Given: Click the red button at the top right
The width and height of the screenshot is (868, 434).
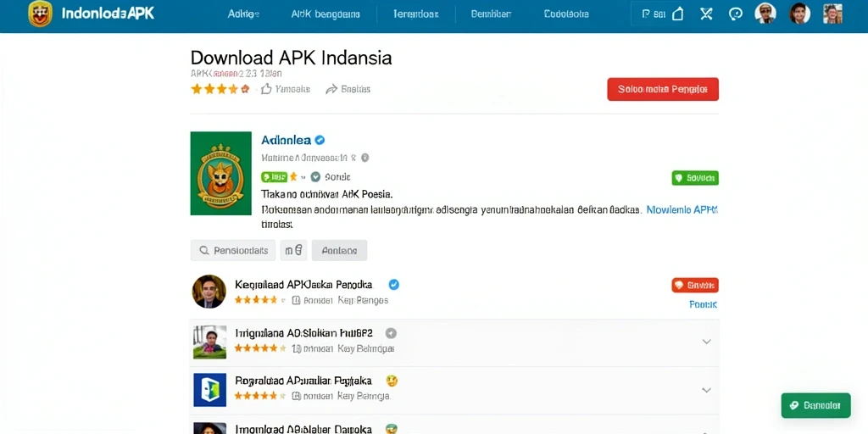Looking at the screenshot, I should click(663, 89).
